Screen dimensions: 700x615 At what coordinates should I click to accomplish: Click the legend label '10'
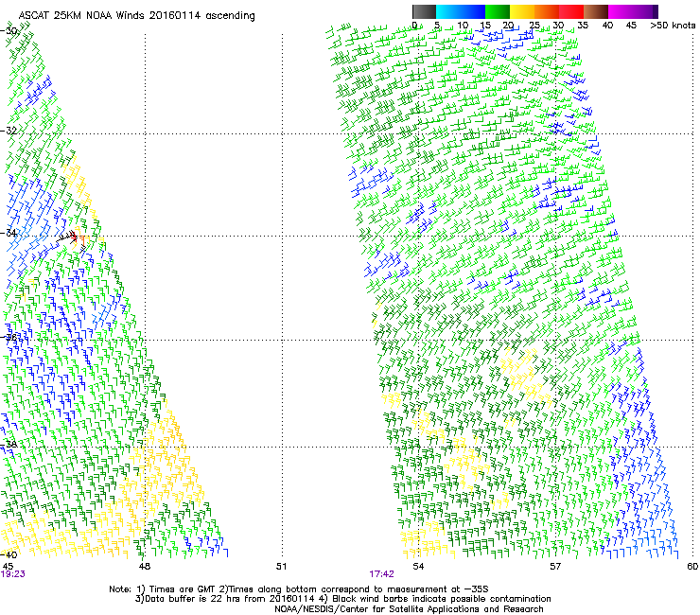[x=463, y=26]
